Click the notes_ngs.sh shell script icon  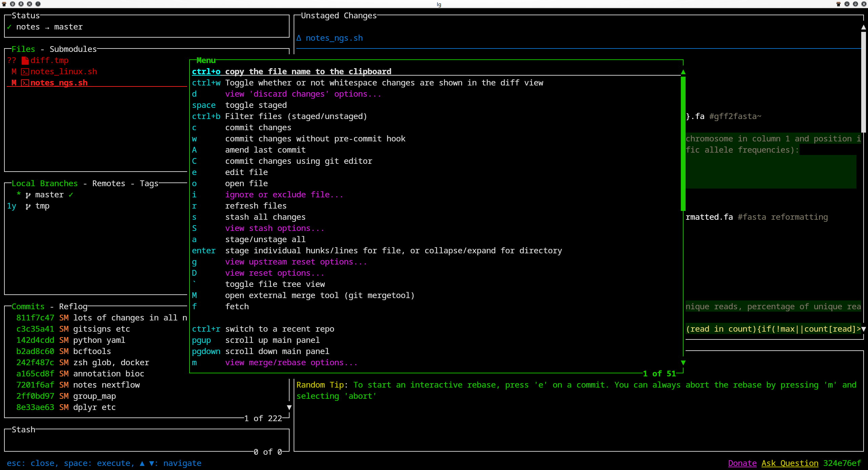pyautogui.click(x=25, y=83)
